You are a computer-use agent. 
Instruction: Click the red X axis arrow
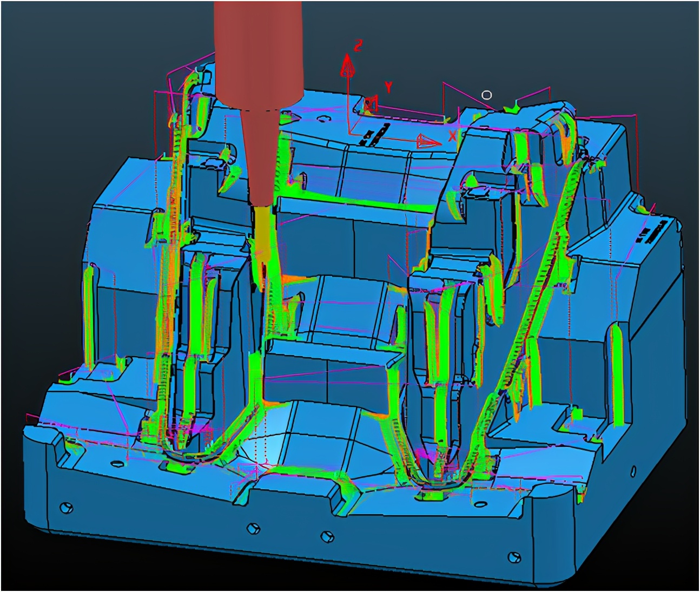pos(430,142)
